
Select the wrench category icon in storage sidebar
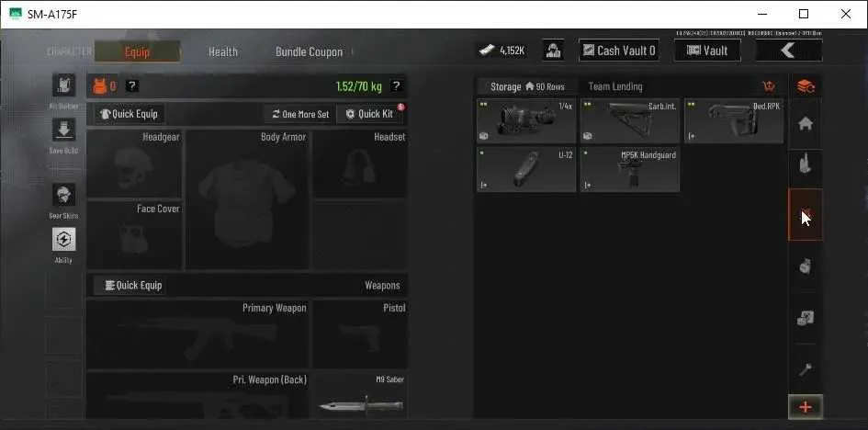click(805, 369)
